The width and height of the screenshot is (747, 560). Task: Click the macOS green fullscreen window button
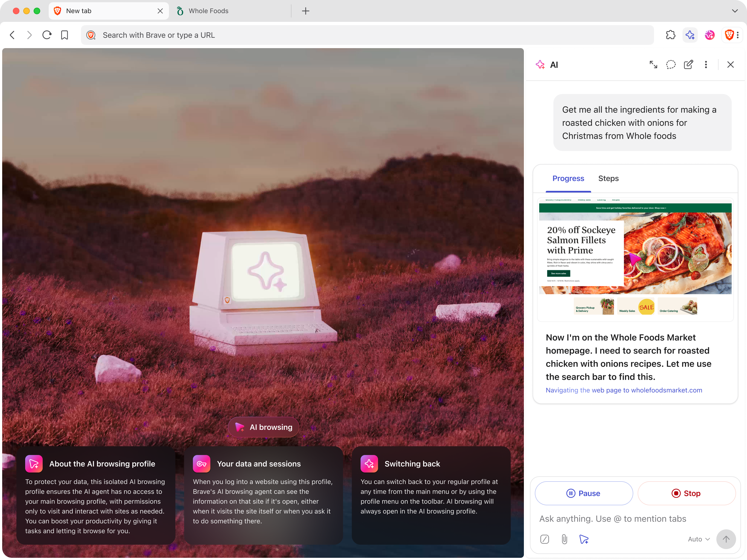(x=37, y=11)
